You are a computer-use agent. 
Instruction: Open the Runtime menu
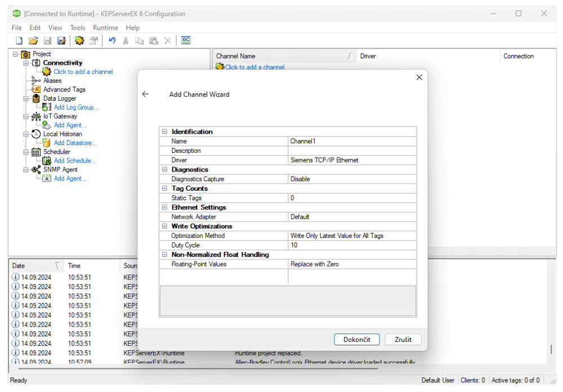point(105,28)
